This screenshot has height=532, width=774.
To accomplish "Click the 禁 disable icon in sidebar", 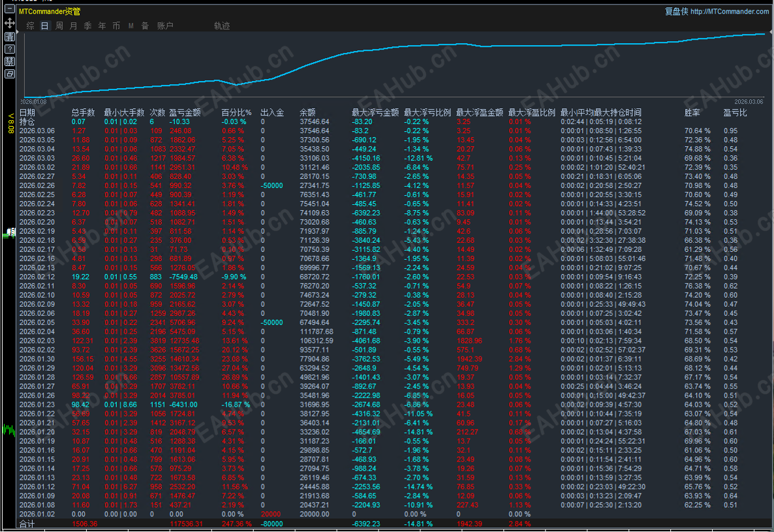I will pos(10,61).
